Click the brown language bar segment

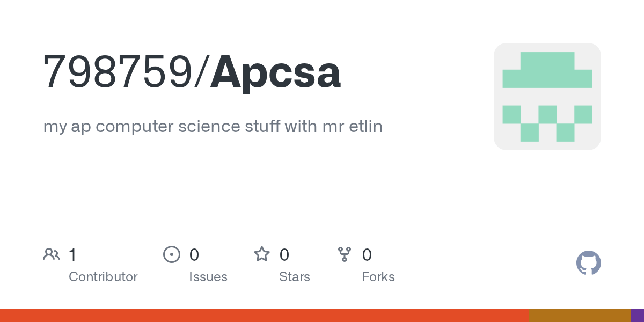click(580, 316)
